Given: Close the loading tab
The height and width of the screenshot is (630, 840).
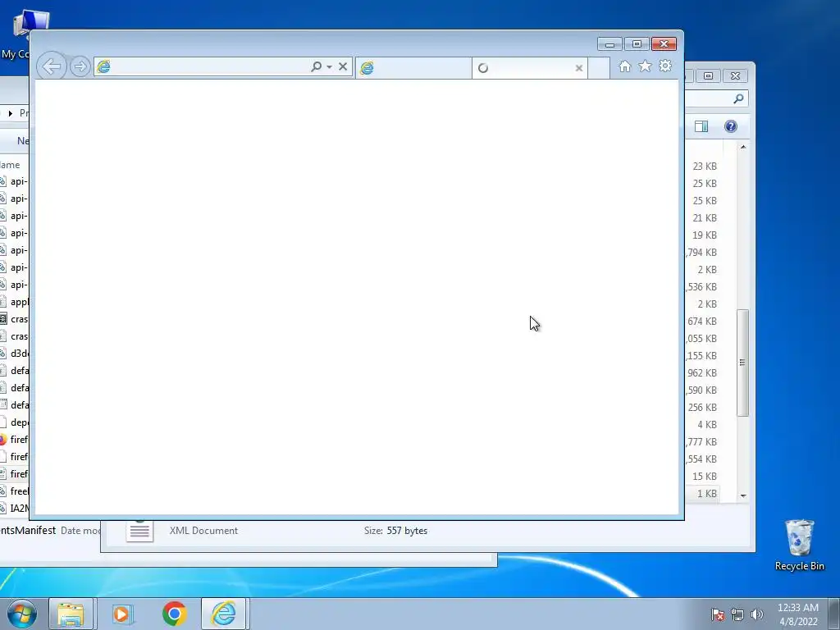Looking at the screenshot, I should pyautogui.click(x=579, y=68).
